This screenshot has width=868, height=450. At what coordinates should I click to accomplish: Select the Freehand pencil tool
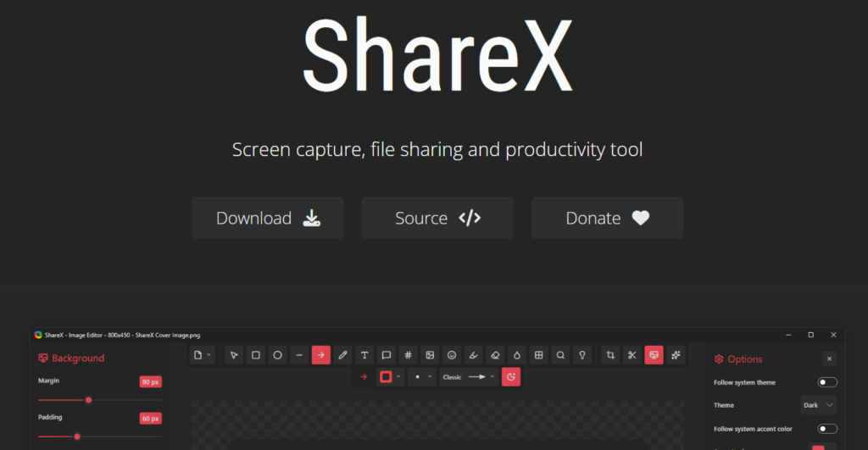(342, 355)
